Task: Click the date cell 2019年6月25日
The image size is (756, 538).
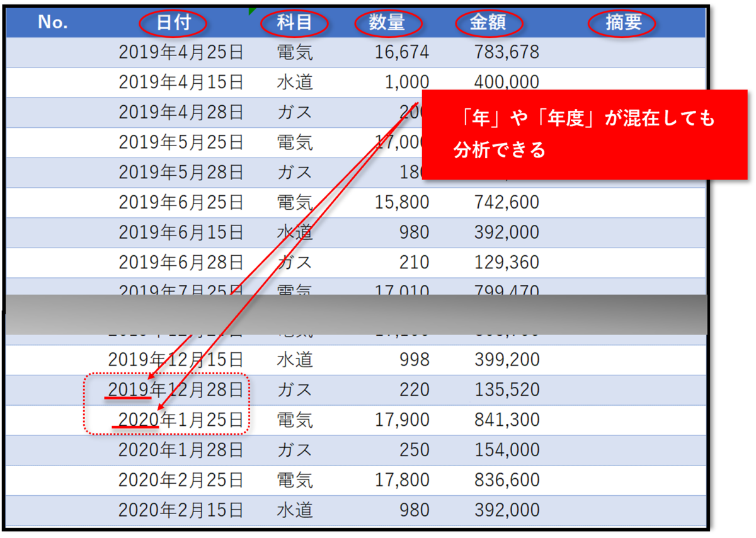Action: tap(181, 202)
